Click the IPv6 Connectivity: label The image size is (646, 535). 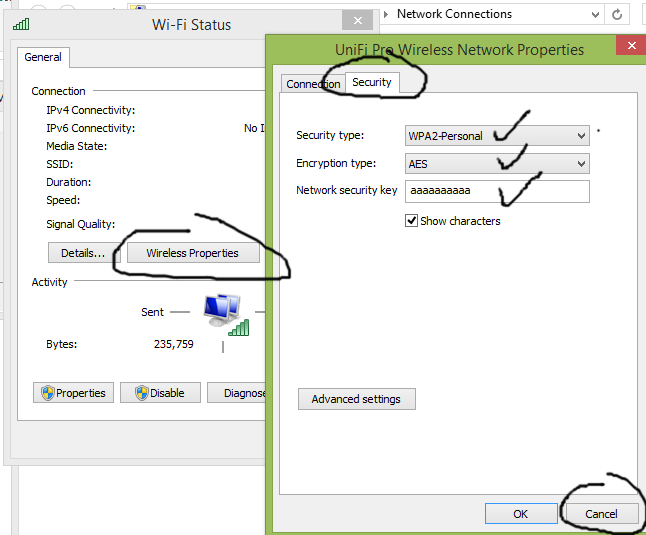click(91, 128)
